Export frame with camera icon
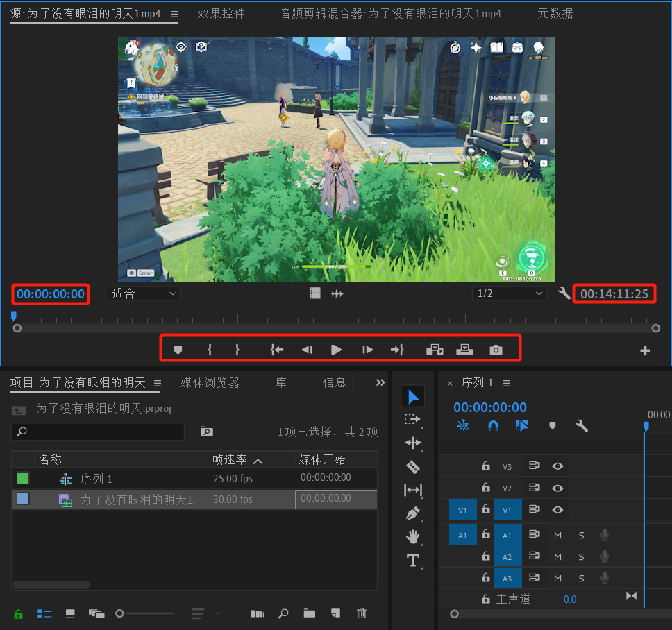Screen dimensions: 672x630 tap(496, 350)
